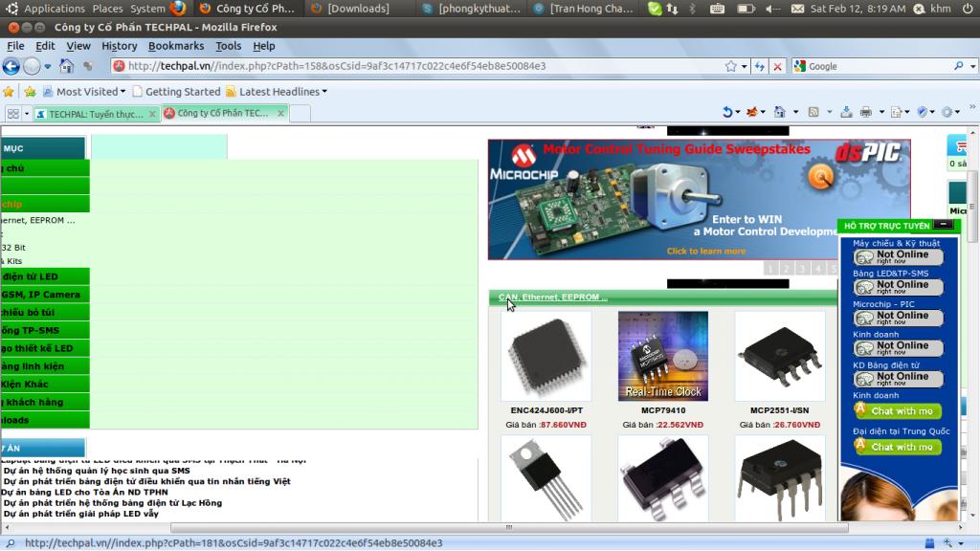This screenshot has width=980, height=551.
Task: Click the Real-Time Clock MCP79410 thumbnail
Action: pyautogui.click(x=663, y=356)
